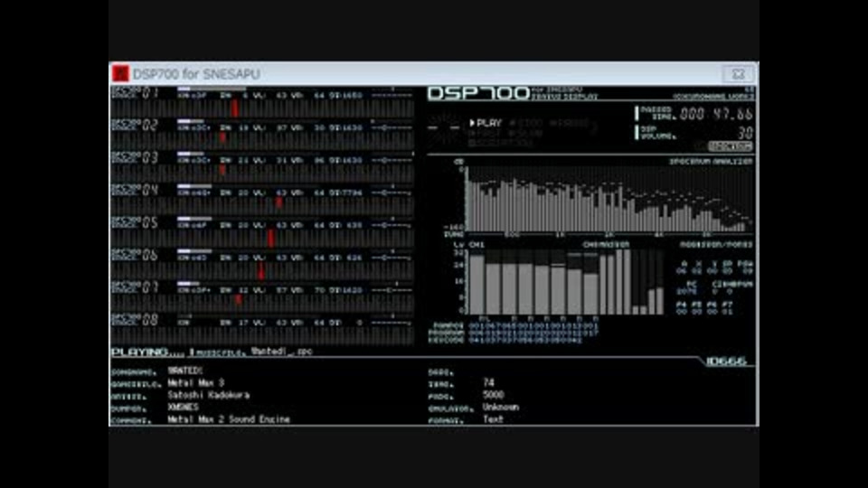Click the dumper value 'XMSNES'
Viewport: 868px width, 488px height.
click(x=184, y=408)
